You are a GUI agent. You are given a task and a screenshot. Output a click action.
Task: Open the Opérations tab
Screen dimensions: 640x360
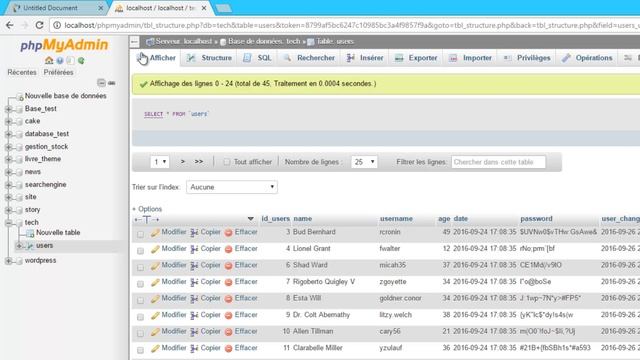click(x=588, y=58)
